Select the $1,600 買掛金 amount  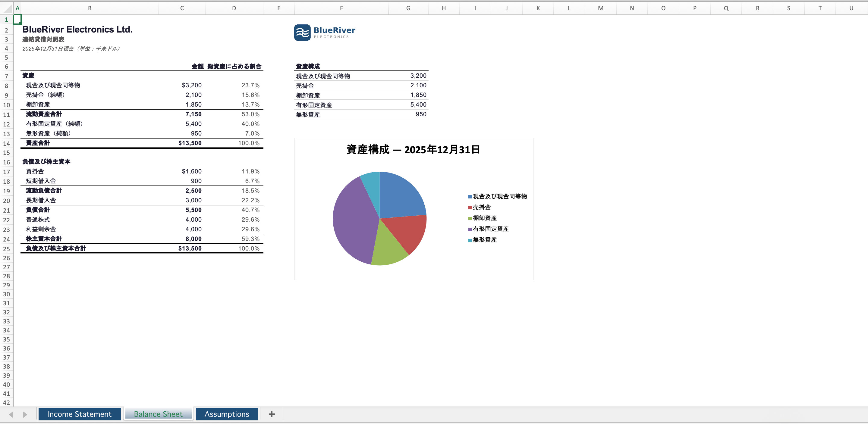[x=191, y=171]
